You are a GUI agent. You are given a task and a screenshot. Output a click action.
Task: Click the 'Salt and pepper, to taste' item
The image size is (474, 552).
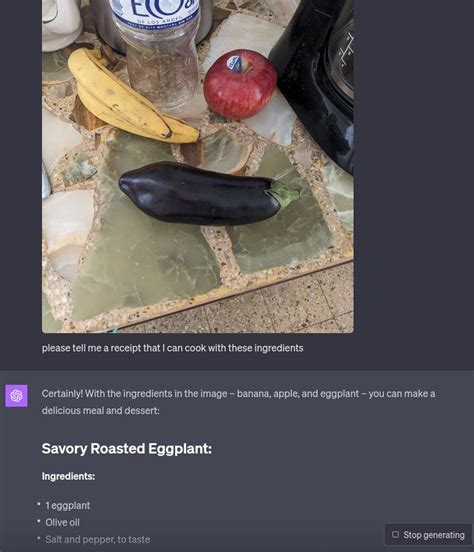[98, 539]
